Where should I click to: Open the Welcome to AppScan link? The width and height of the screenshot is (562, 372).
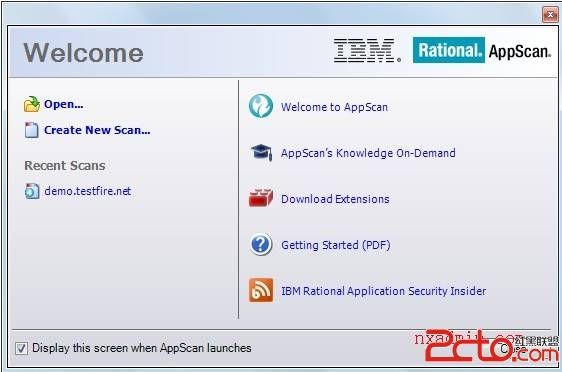[334, 107]
